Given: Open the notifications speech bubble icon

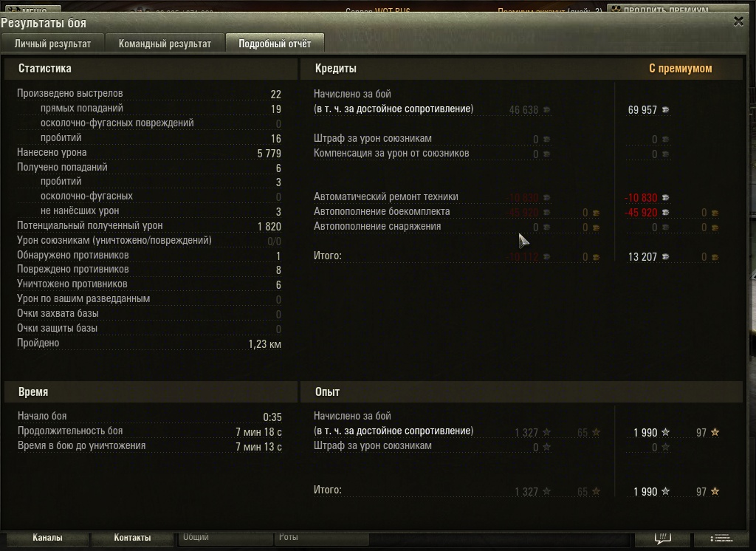Looking at the screenshot, I should (662, 538).
